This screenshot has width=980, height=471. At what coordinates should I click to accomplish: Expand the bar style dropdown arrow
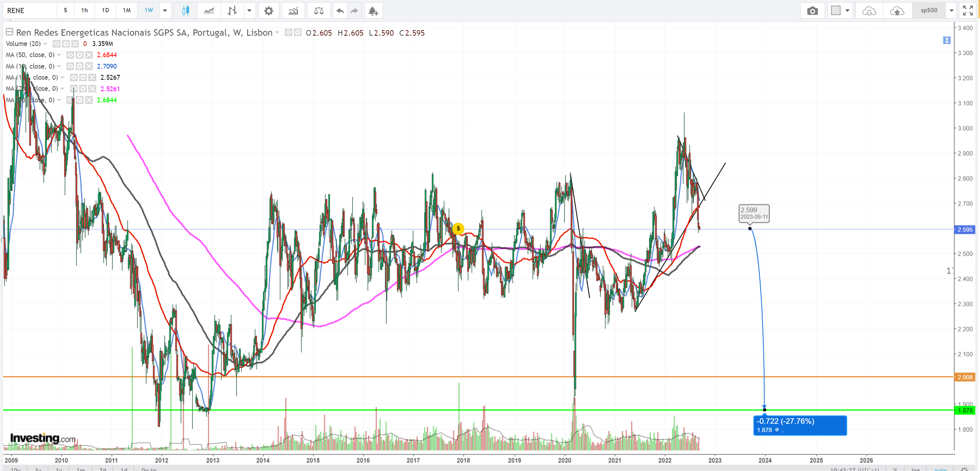tap(249, 11)
